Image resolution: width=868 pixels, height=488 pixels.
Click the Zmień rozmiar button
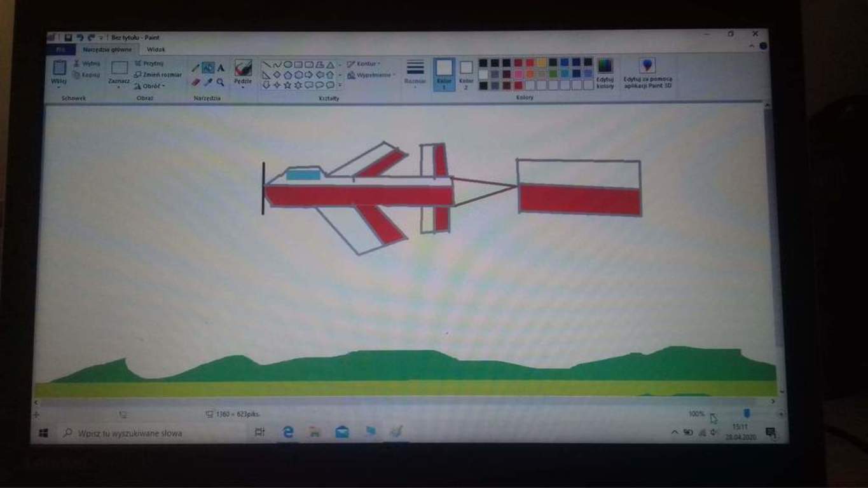[x=158, y=74]
